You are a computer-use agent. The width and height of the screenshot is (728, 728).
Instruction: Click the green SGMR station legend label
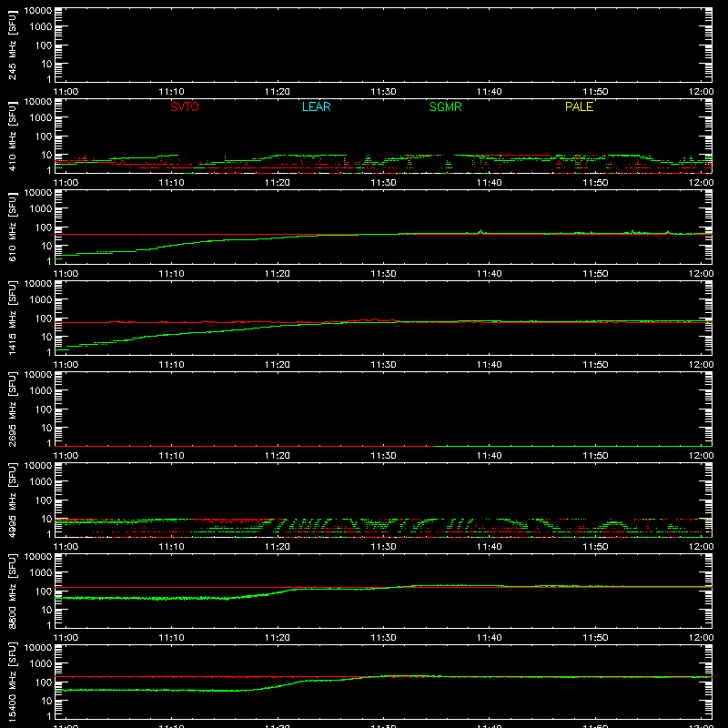pyautogui.click(x=445, y=106)
